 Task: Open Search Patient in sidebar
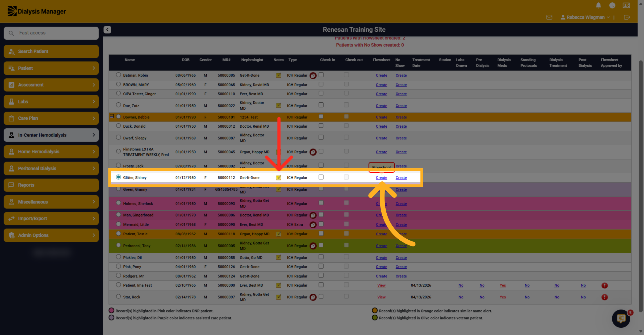click(x=51, y=51)
